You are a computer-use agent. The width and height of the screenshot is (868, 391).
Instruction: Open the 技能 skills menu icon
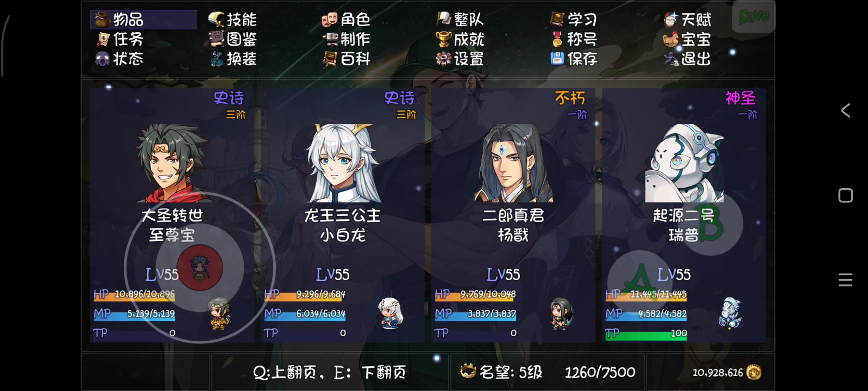click(217, 20)
